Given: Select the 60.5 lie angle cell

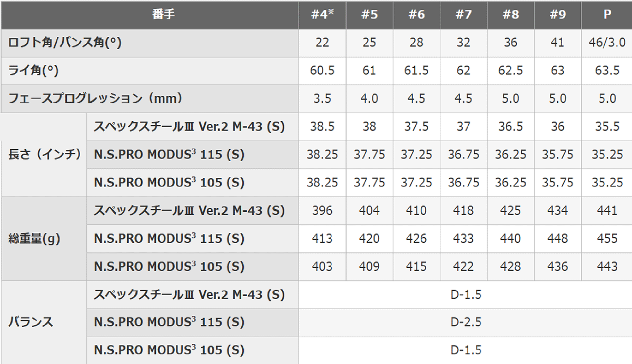Looking at the screenshot, I should (322, 71).
